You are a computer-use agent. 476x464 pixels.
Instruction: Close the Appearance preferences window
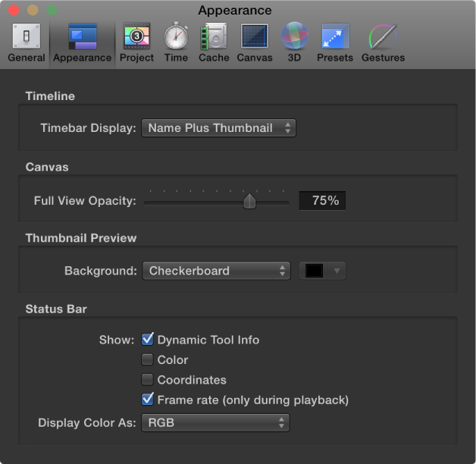pos(14,10)
